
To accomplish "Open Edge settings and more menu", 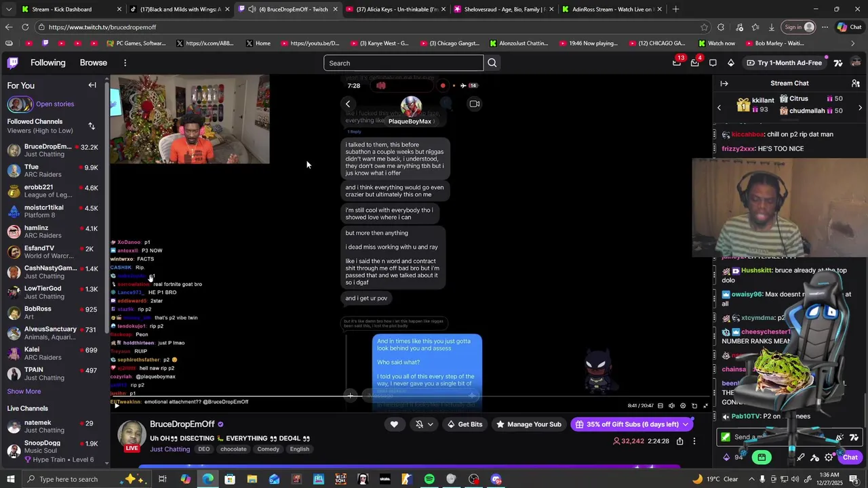I will coord(825,27).
